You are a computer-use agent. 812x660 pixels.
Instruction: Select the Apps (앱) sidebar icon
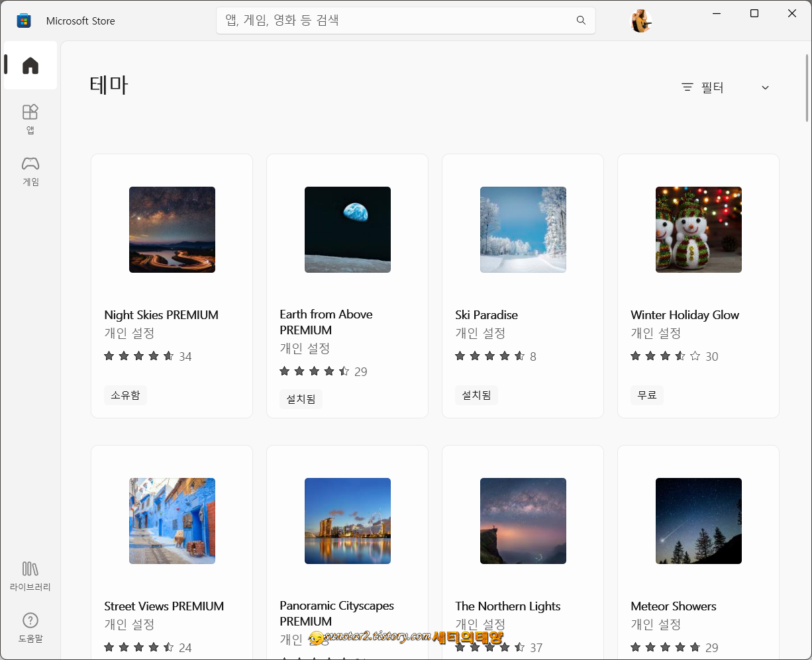tap(30, 119)
